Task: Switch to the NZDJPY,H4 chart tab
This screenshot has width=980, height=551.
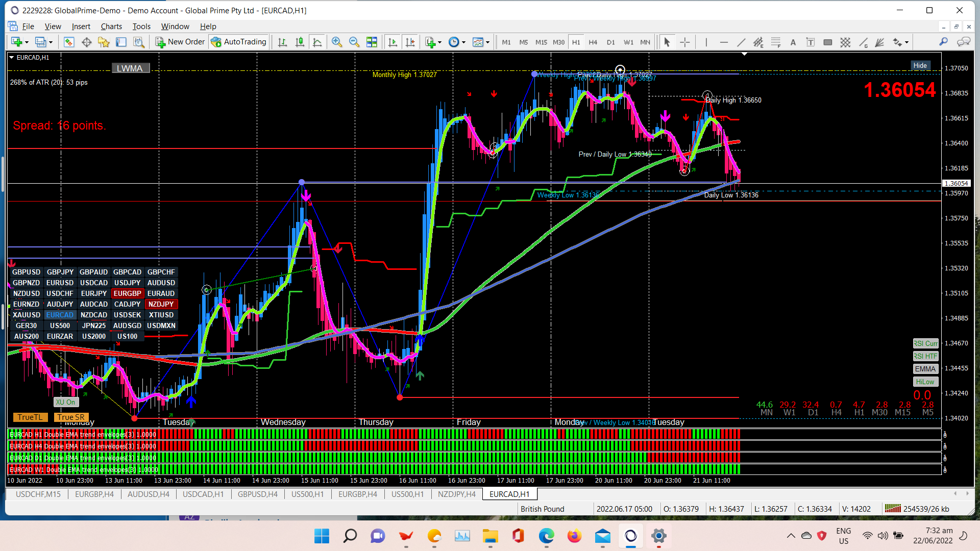Action: pyautogui.click(x=456, y=494)
